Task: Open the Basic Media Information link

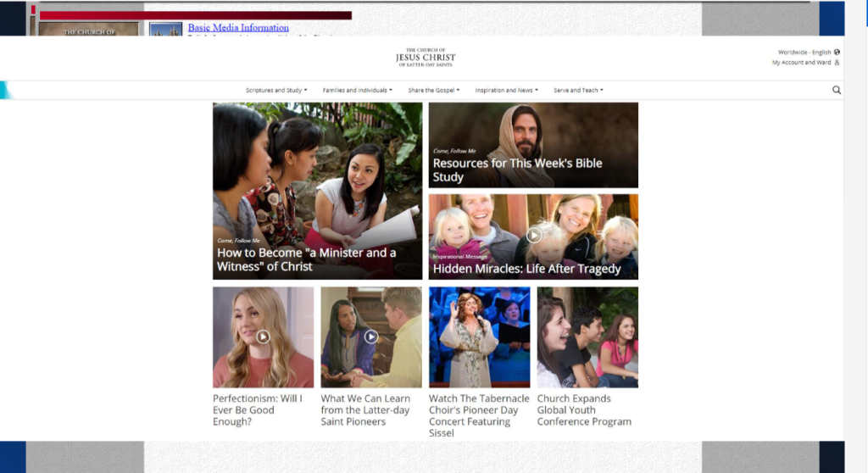Action: tap(238, 28)
